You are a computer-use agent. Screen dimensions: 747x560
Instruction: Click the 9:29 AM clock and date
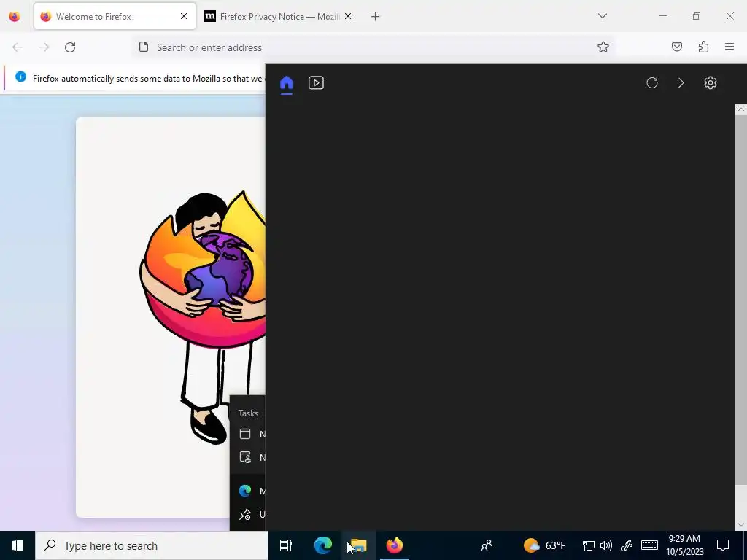[684, 545]
